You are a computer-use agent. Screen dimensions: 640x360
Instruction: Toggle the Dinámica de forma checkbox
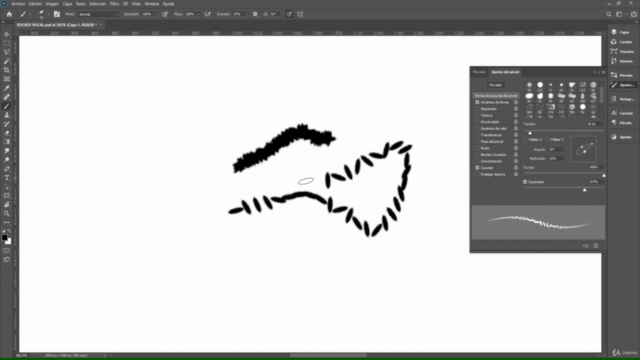[477, 102]
